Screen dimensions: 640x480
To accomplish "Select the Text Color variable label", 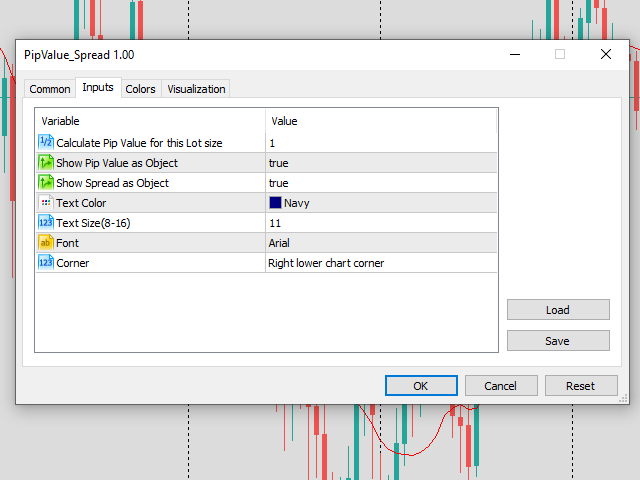I will tap(81, 203).
